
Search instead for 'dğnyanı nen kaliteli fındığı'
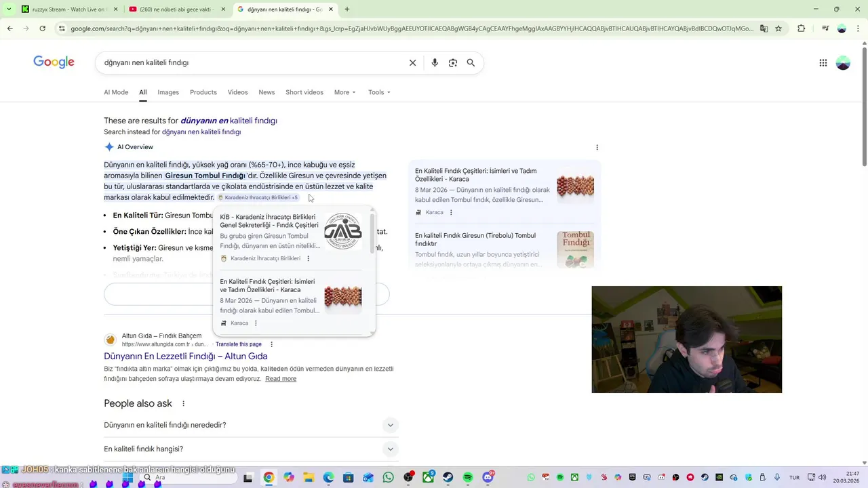click(201, 132)
